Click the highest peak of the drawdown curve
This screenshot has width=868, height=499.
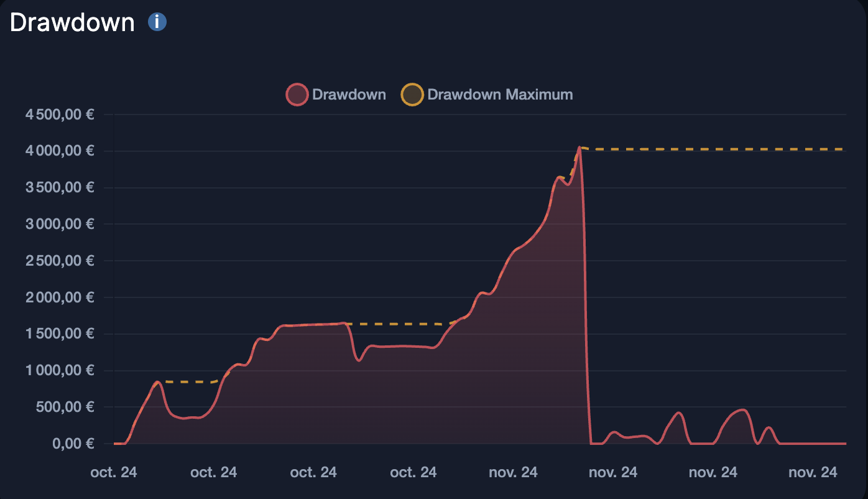coord(579,148)
